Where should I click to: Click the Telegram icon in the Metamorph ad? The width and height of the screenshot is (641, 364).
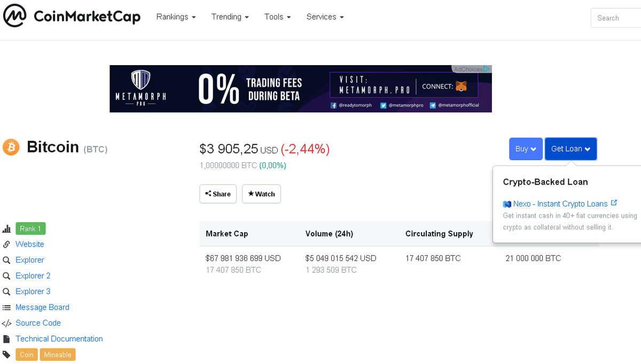click(x=433, y=106)
